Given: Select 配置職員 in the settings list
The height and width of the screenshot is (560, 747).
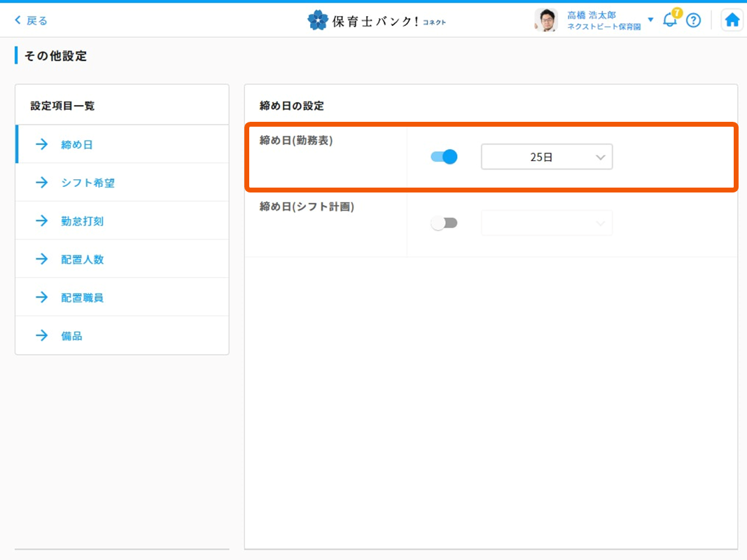Looking at the screenshot, I should [x=82, y=297].
